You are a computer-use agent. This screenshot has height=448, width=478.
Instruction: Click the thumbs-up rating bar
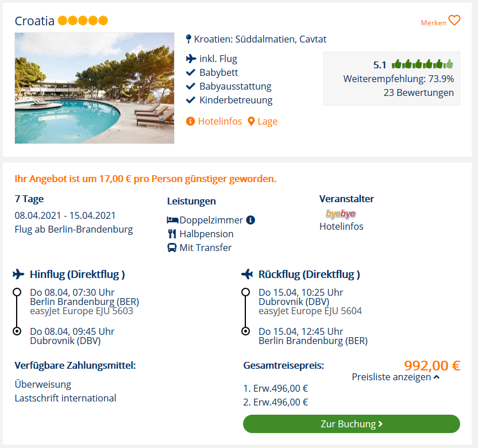coord(422,64)
